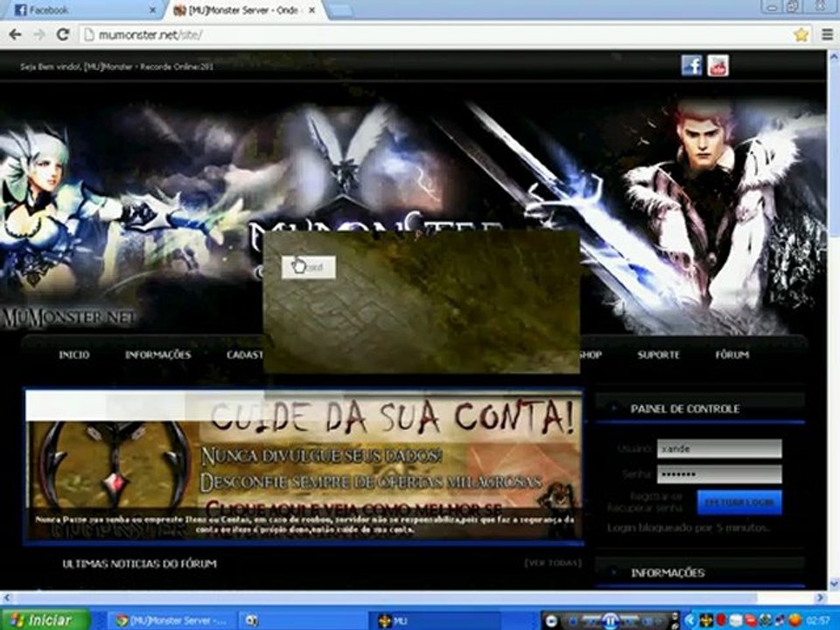The height and width of the screenshot is (630, 840).
Task: Click the orange icon in the system tray
Action: [x=795, y=620]
